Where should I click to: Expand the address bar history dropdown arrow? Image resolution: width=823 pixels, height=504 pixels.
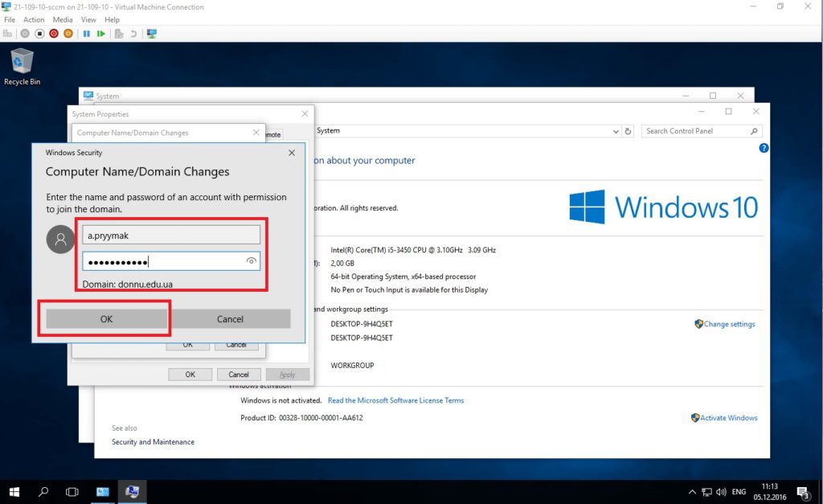click(x=616, y=131)
